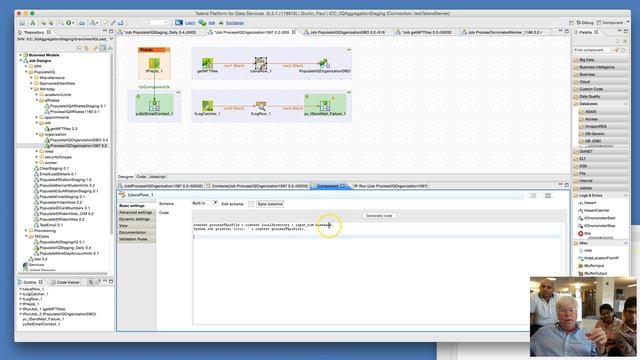Image resolution: width=640 pixels, height=360 pixels.
Task: Collapse the Logs & Errors palette category
Action: point(600,196)
